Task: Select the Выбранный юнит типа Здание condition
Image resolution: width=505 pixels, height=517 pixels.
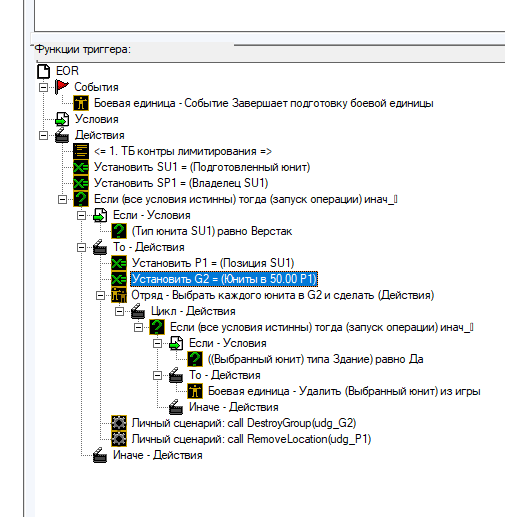Action: tap(315, 359)
